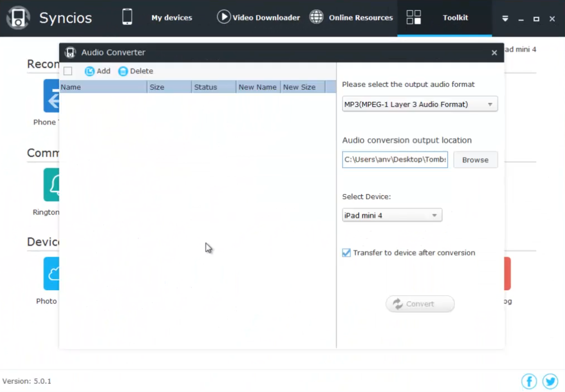565x392 pixels.
Task: Open the Phone Transfer tool icon
Action: pos(51,96)
